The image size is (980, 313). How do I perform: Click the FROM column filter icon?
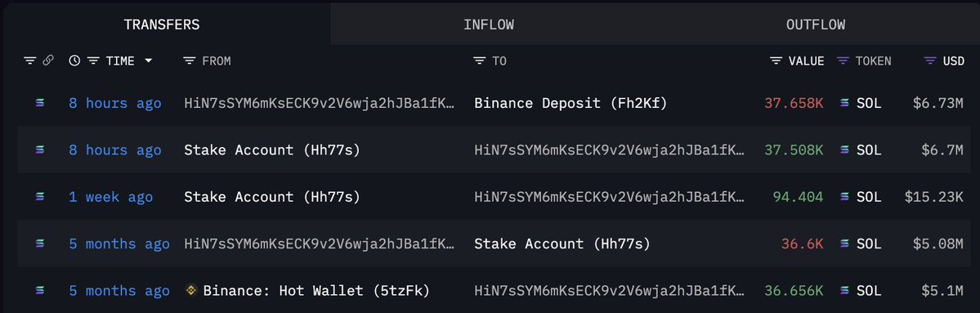(190, 60)
